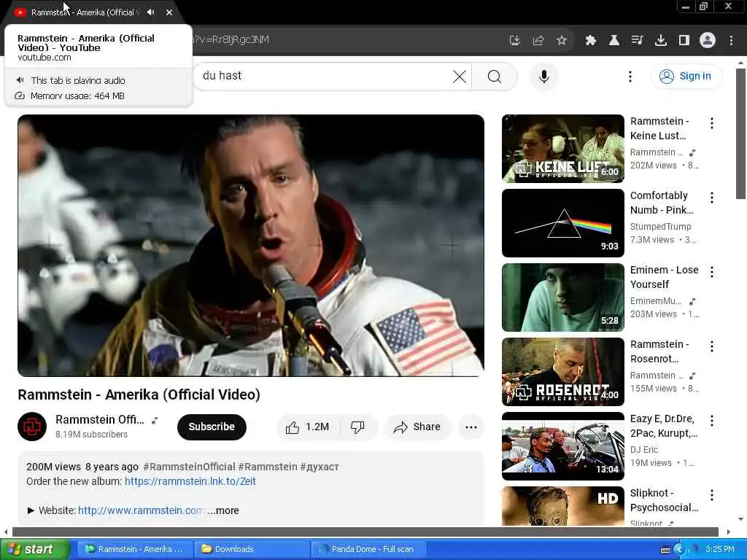Click the Sign in button
Screen dimensions: 747x560
[x=686, y=76]
